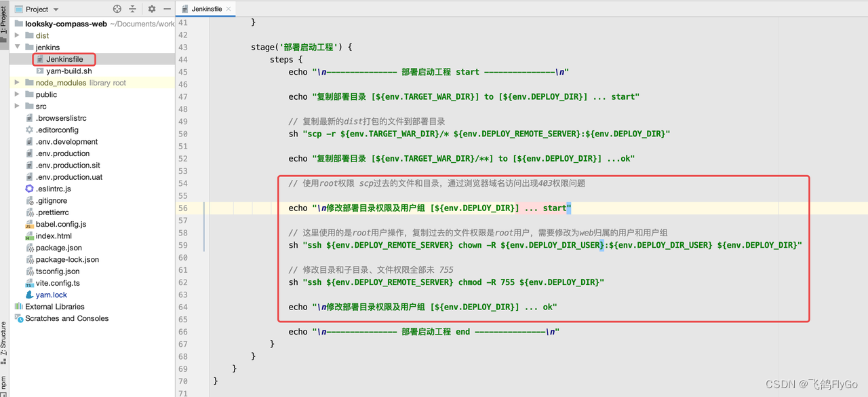Click the tsconfig.json file icon
The height and width of the screenshot is (397, 868).
(29, 271)
